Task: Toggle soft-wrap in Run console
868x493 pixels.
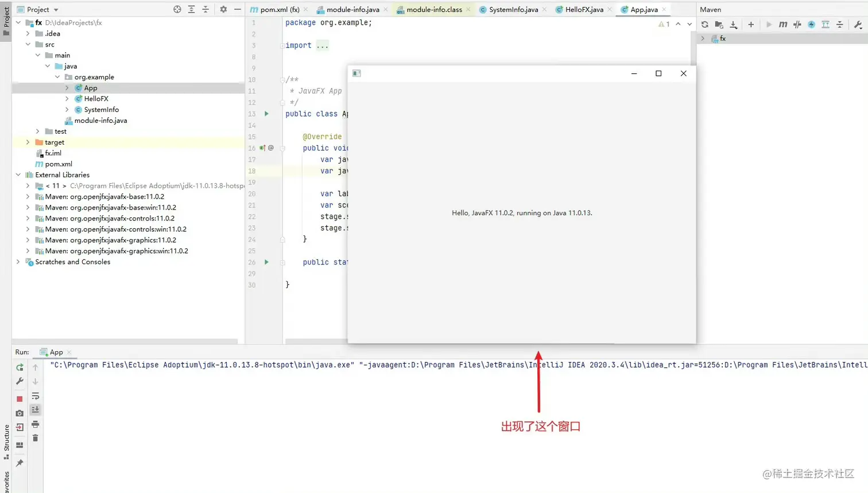Action: [x=35, y=396]
